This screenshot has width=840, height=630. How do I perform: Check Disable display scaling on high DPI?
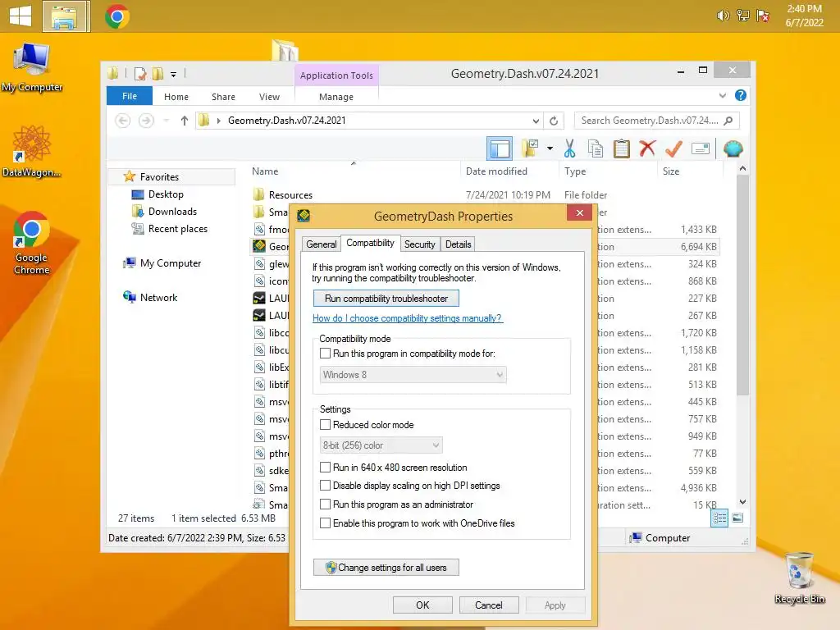(325, 486)
